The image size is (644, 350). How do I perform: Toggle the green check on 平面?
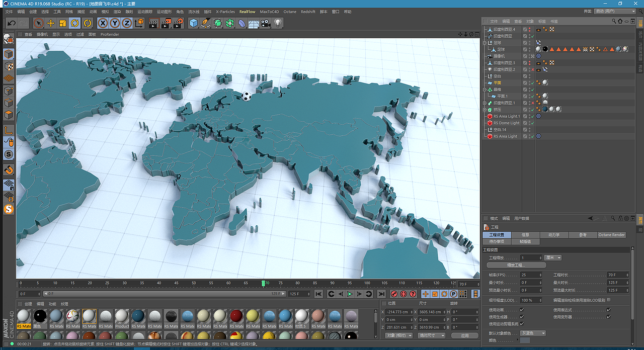click(532, 82)
